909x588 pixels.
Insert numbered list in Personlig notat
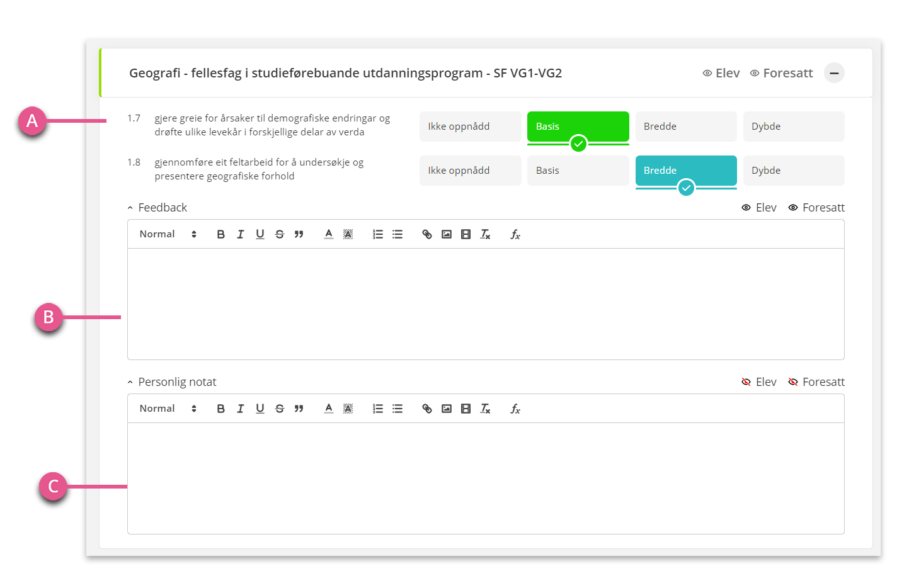(x=378, y=409)
